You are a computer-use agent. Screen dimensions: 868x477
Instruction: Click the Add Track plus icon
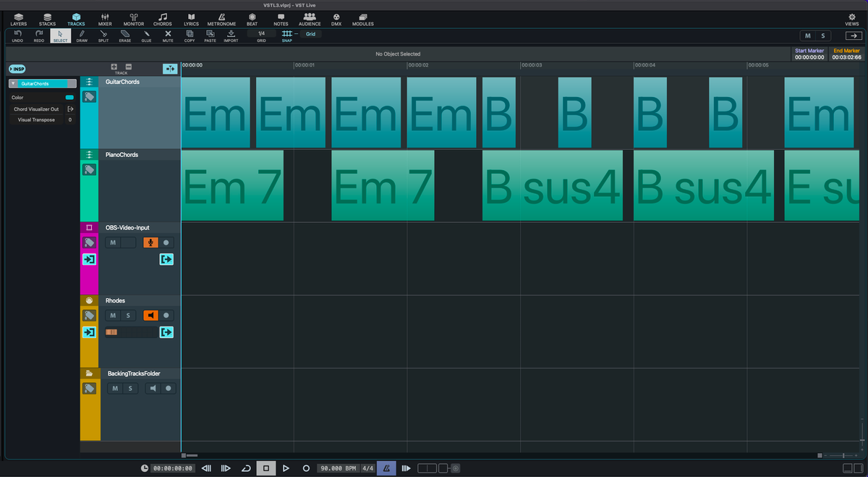pos(114,67)
